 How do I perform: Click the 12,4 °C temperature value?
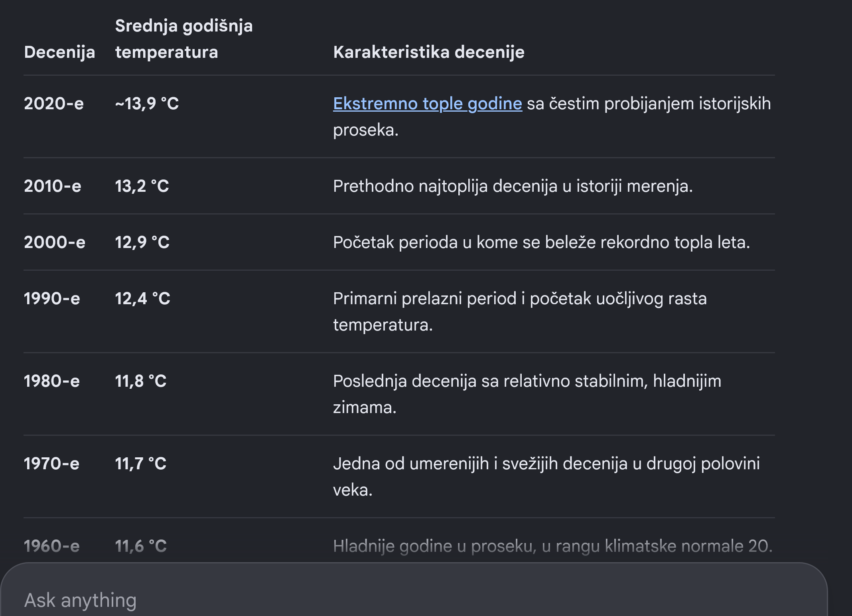[x=143, y=299]
